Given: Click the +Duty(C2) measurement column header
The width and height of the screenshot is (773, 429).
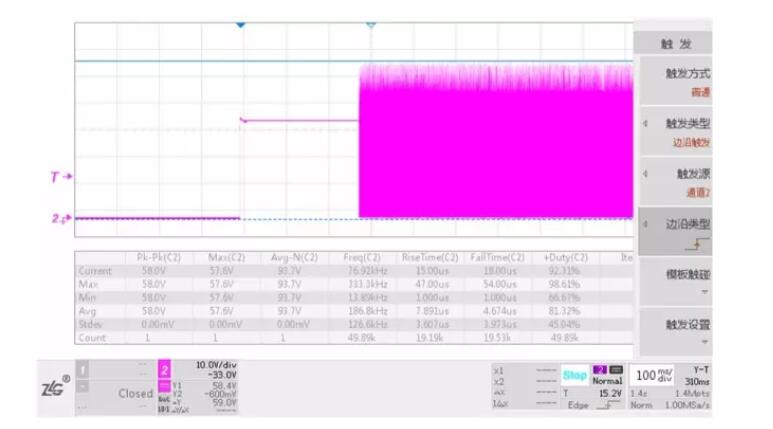Looking at the screenshot, I should coord(565,258).
